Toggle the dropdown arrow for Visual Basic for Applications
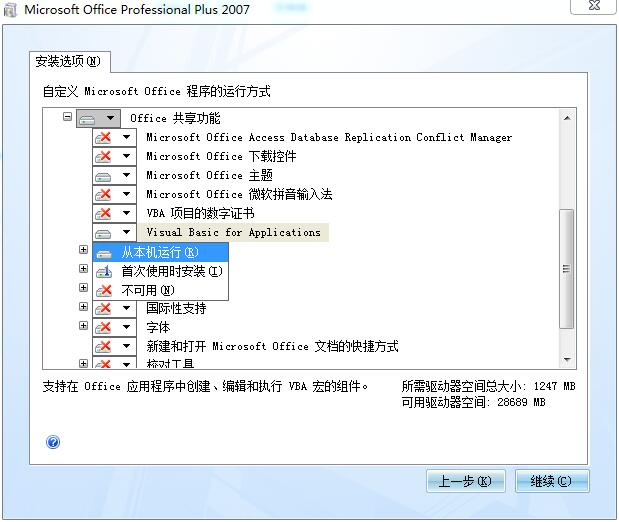Viewport: 619px width, 522px height. coord(126,232)
